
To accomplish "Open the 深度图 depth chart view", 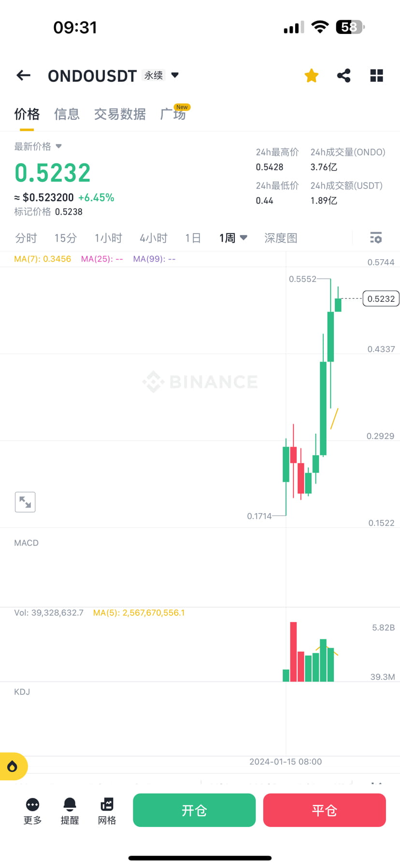I will point(280,237).
